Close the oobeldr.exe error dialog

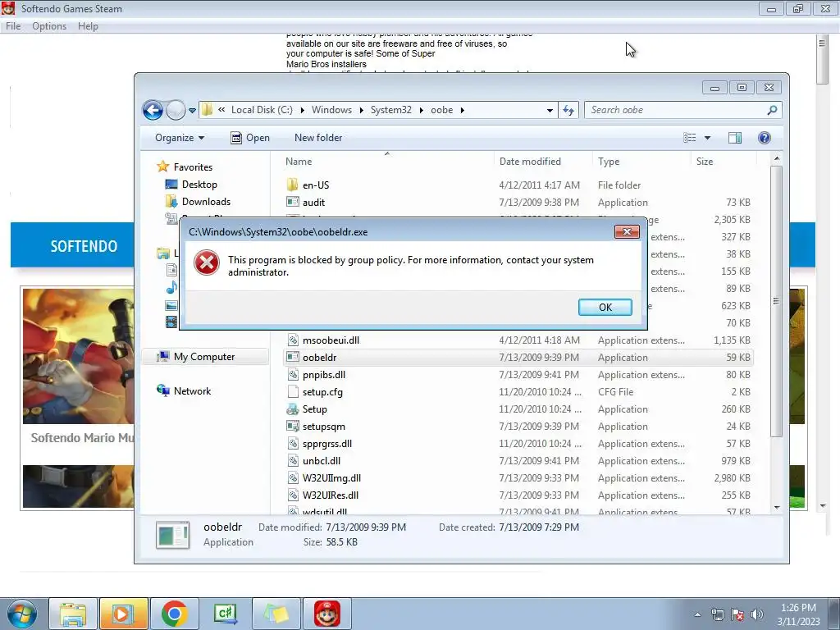coord(627,231)
